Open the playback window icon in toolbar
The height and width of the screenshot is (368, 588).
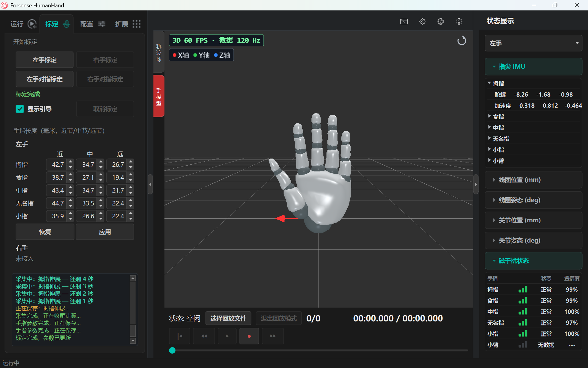(404, 21)
